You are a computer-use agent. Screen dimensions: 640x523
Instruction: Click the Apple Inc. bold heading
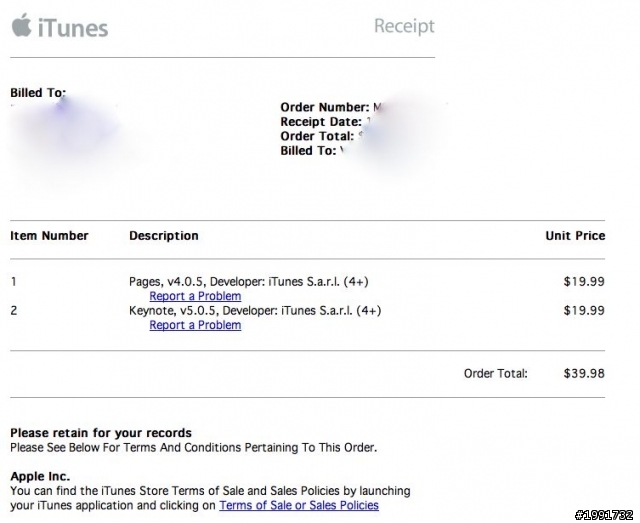point(40,477)
